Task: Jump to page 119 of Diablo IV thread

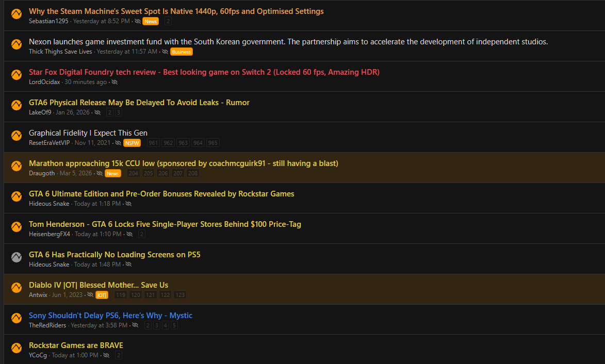Action: [120, 295]
